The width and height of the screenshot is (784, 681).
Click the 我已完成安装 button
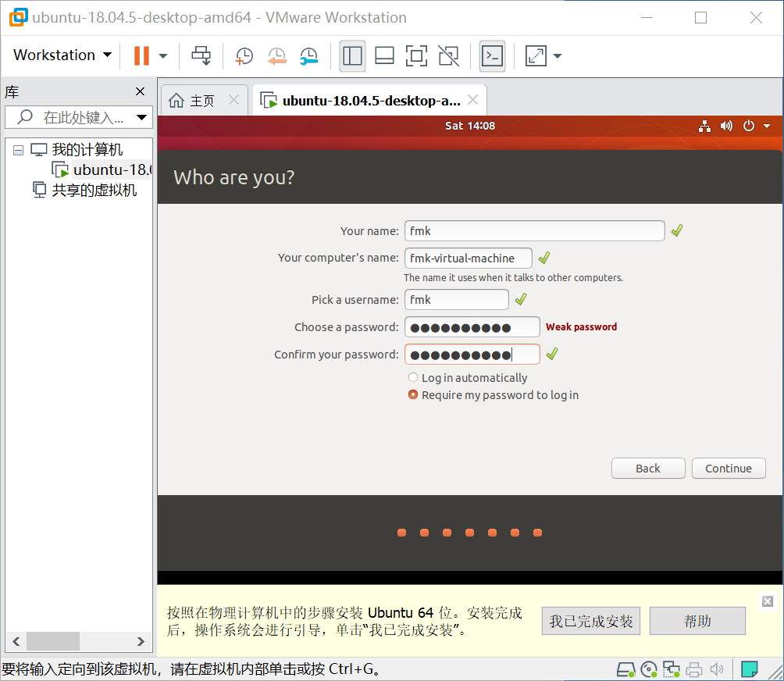(591, 621)
